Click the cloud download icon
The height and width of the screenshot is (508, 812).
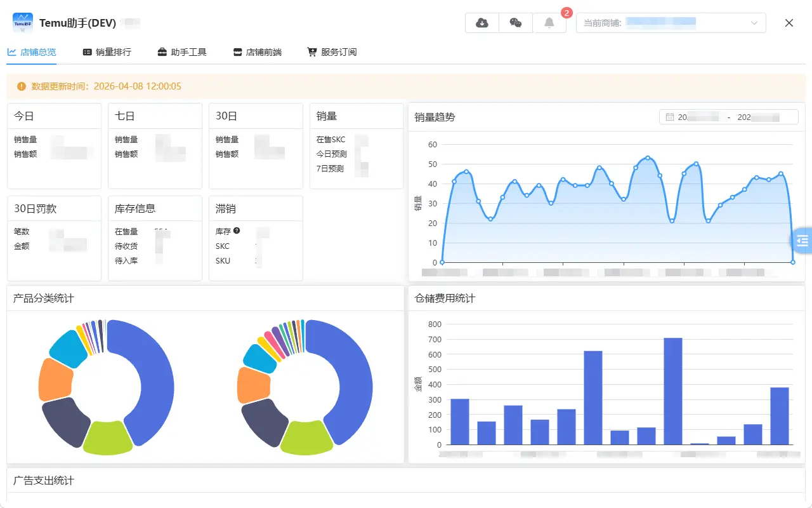tap(482, 23)
